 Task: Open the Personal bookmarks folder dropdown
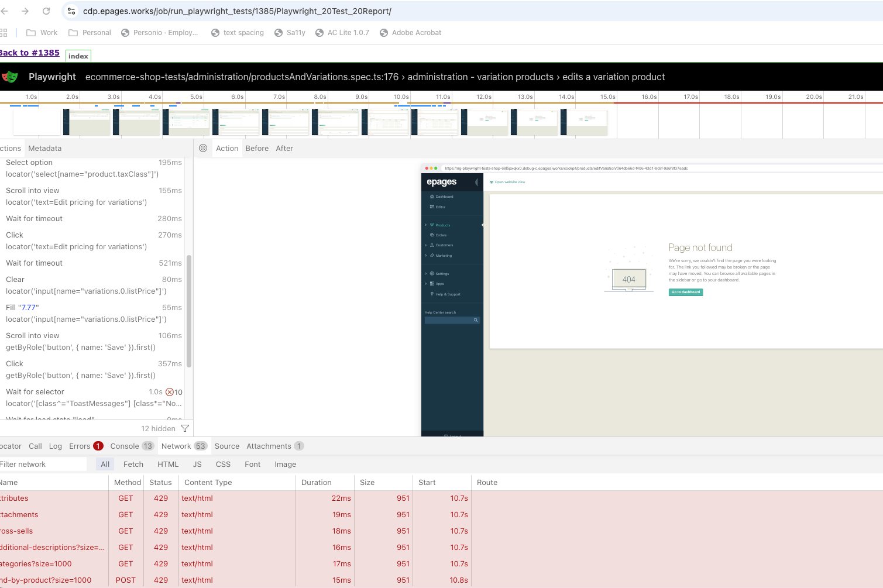point(90,33)
